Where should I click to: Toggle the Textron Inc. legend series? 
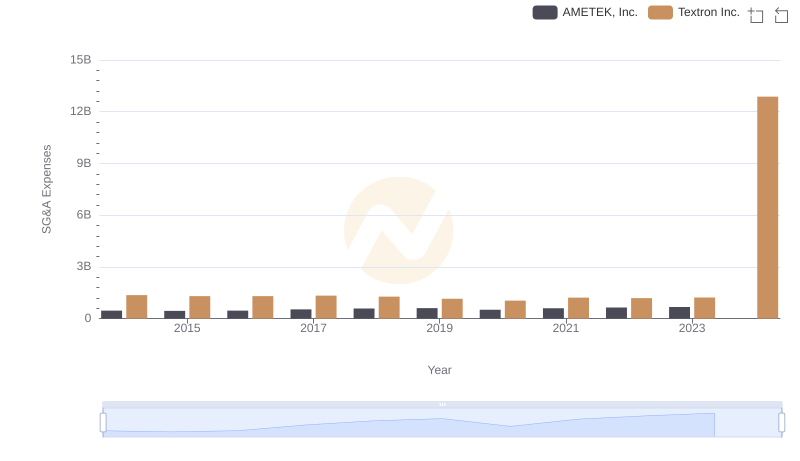point(694,12)
